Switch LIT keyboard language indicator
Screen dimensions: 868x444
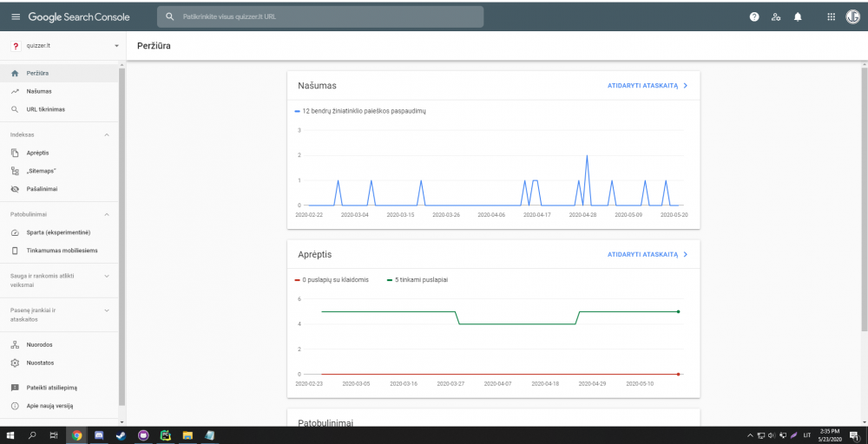point(807,435)
